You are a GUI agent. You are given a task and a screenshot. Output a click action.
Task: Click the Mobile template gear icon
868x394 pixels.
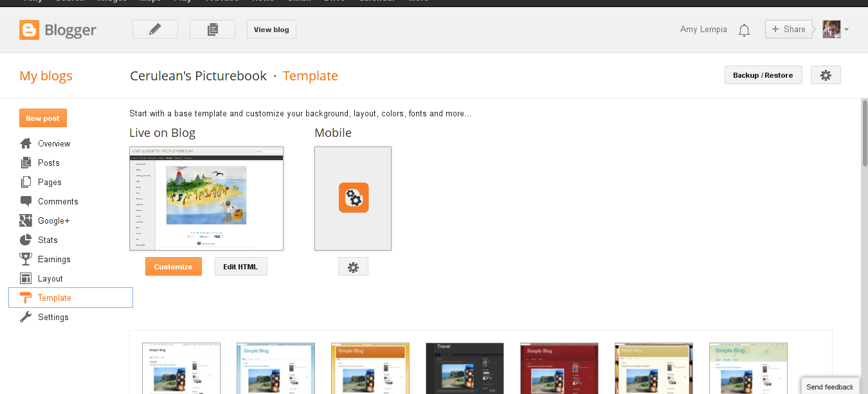click(x=353, y=266)
